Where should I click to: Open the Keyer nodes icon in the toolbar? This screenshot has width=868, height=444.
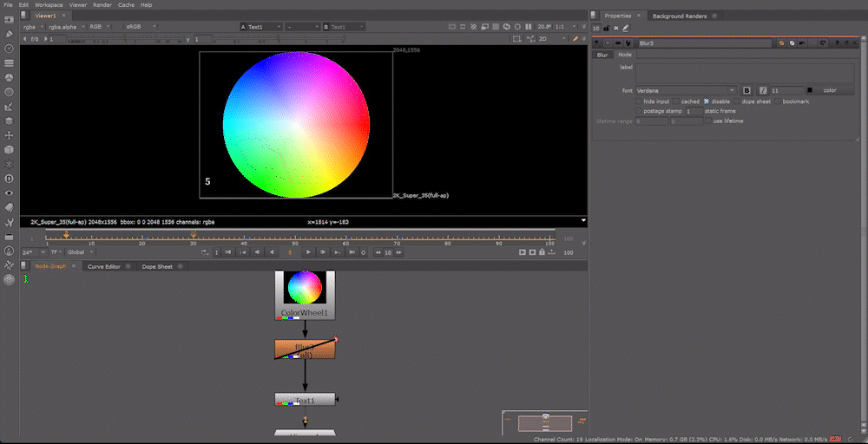9,106
